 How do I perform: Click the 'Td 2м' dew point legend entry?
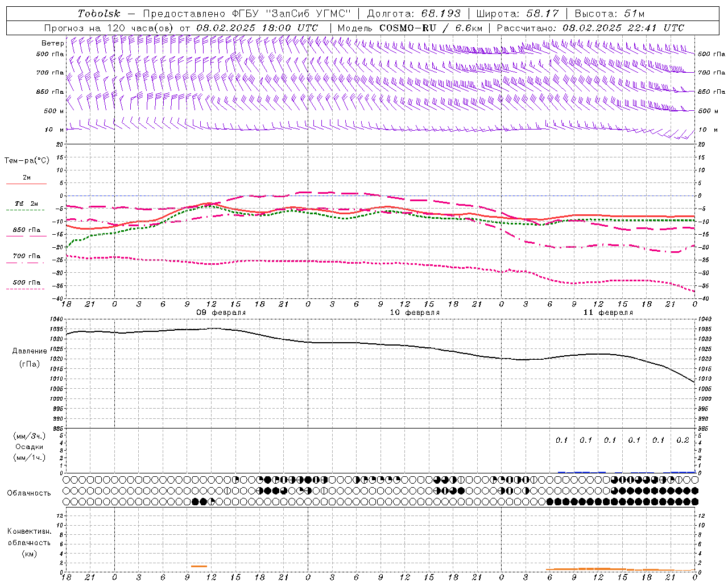tap(27, 203)
